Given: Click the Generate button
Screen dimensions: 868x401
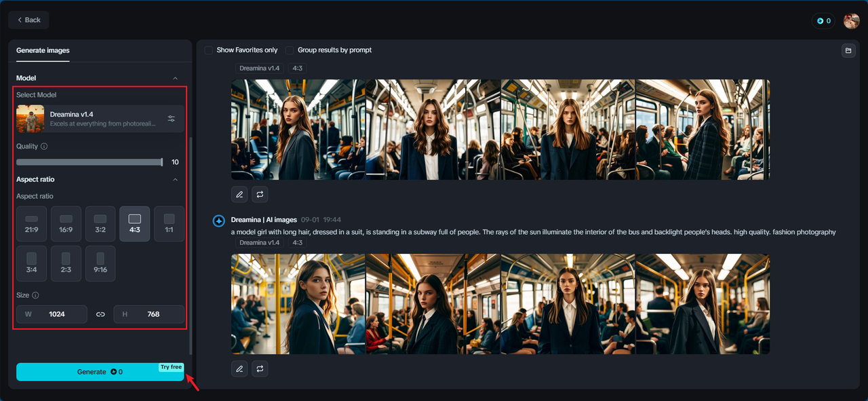Looking at the screenshot, I should click(100, 372).
